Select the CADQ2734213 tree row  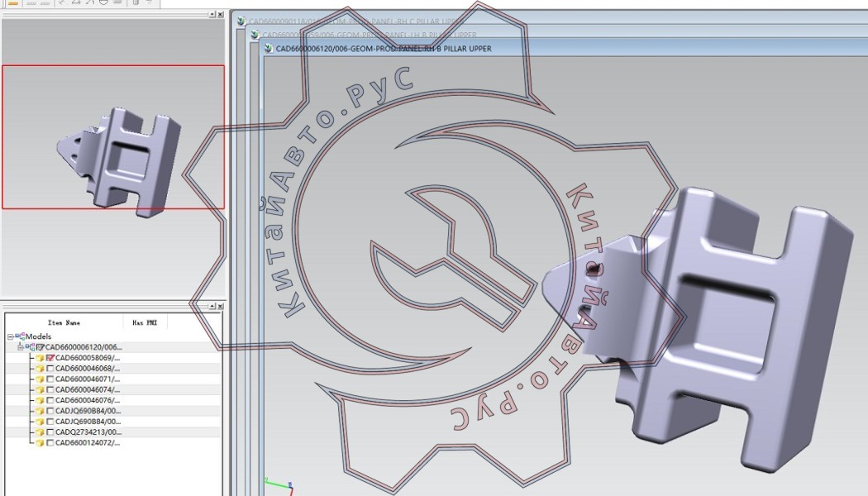point(88,432)
